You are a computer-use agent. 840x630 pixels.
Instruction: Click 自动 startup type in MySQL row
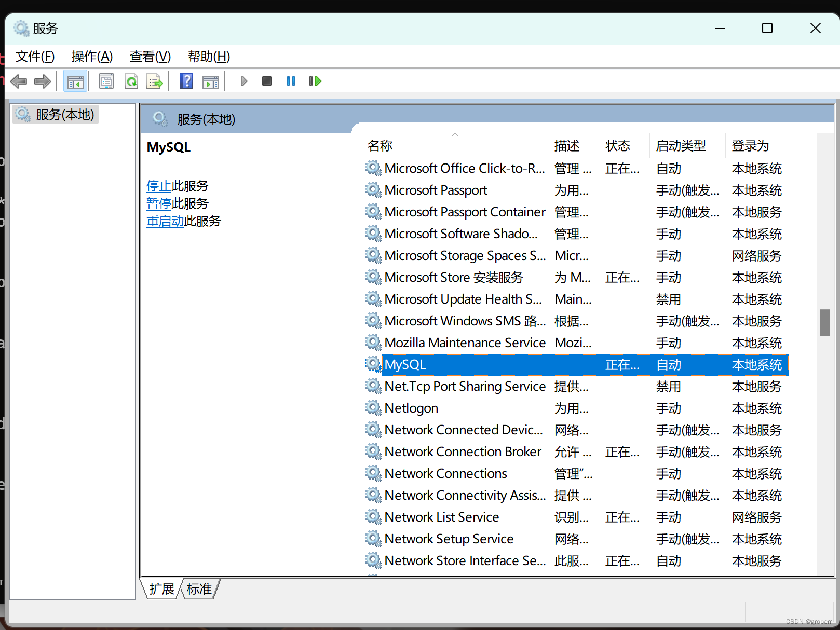(669, 364)
